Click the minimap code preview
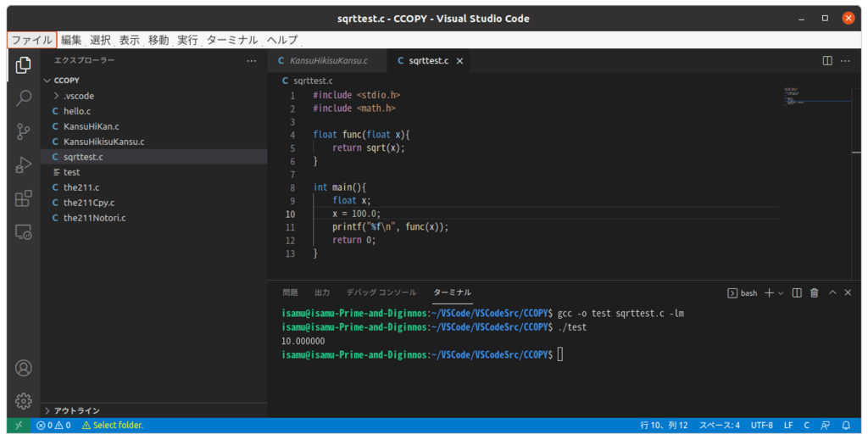Image resolution: width=868 pixels, height=440 pixels. tap(817, 97)
